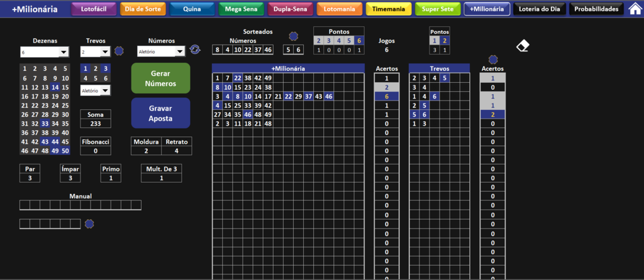Screen dimensions: 644x280
Task: Toggle trevo 1 in the small trevos grid
Action: (86, 69)
